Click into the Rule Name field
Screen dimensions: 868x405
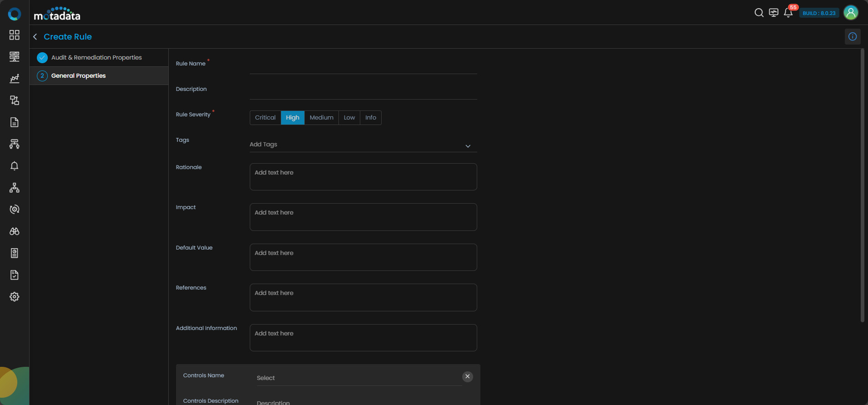363,66
